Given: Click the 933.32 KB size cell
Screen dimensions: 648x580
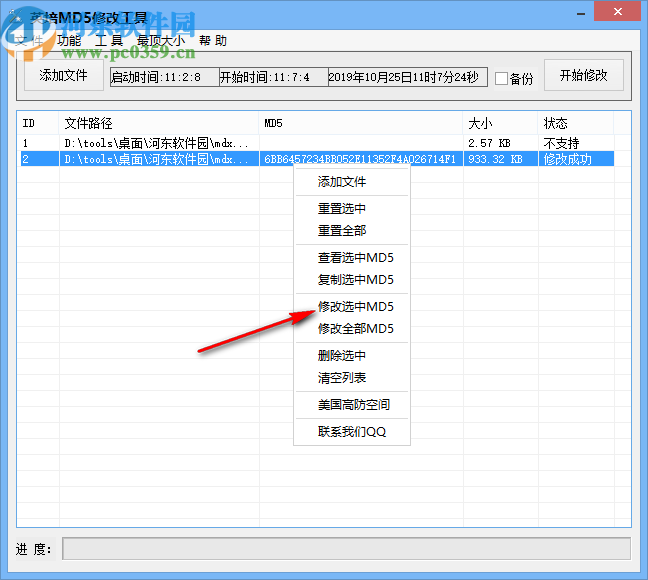Looking at the screenshot, I should (x=495, y=159).
